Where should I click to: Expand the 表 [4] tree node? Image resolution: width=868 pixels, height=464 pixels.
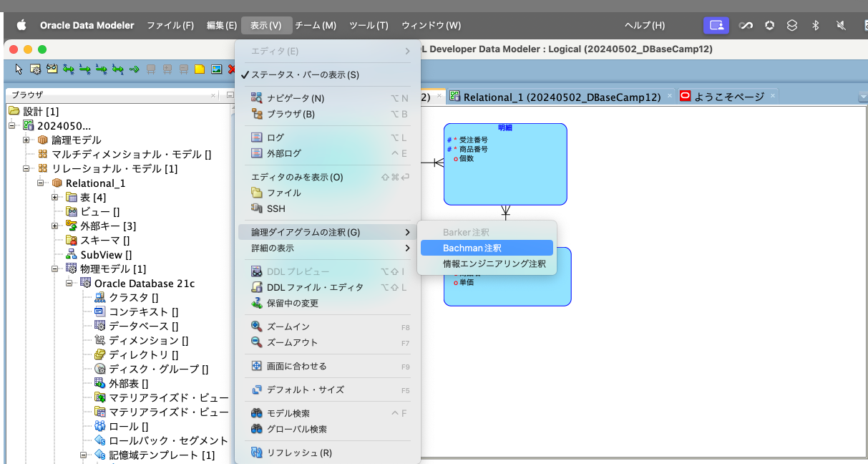55,197
